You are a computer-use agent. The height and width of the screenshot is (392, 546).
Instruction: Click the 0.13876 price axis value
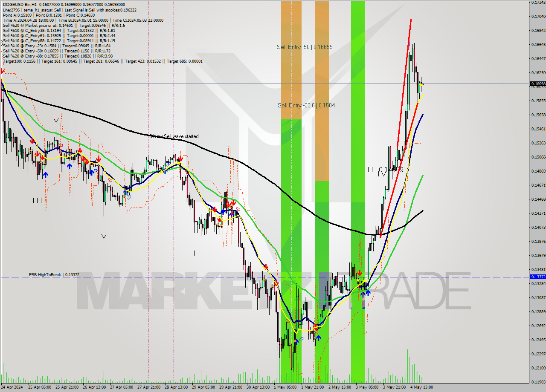tap(538, 242)
